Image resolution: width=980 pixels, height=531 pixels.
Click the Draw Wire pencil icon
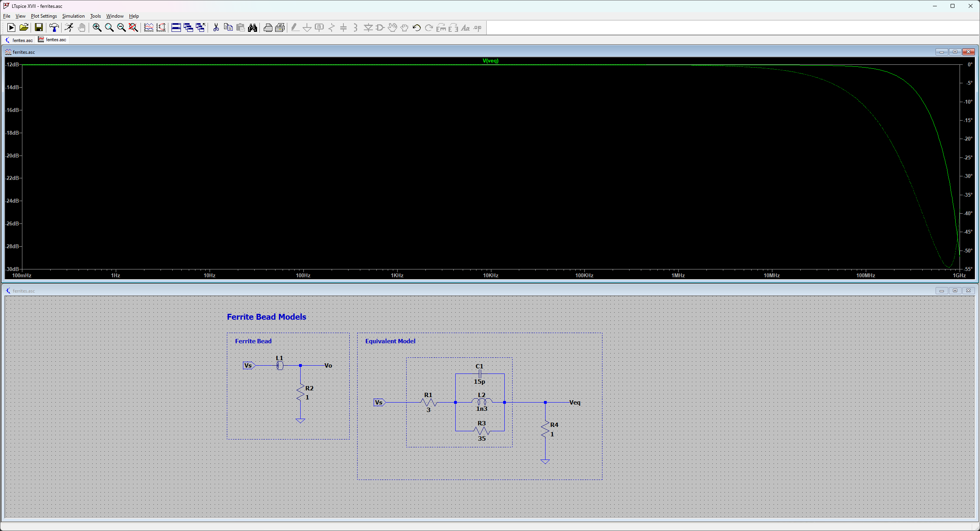(x=295, y=27)
